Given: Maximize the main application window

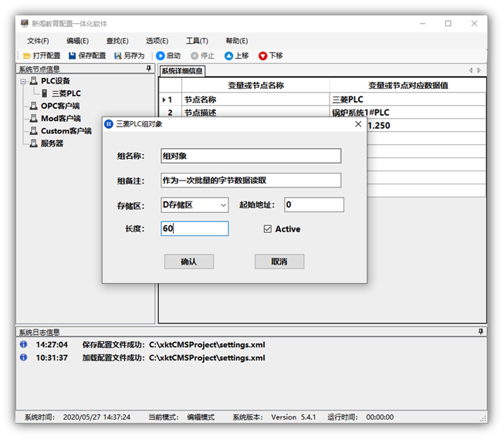Looking at the screenshot, I should click(448, 23).
